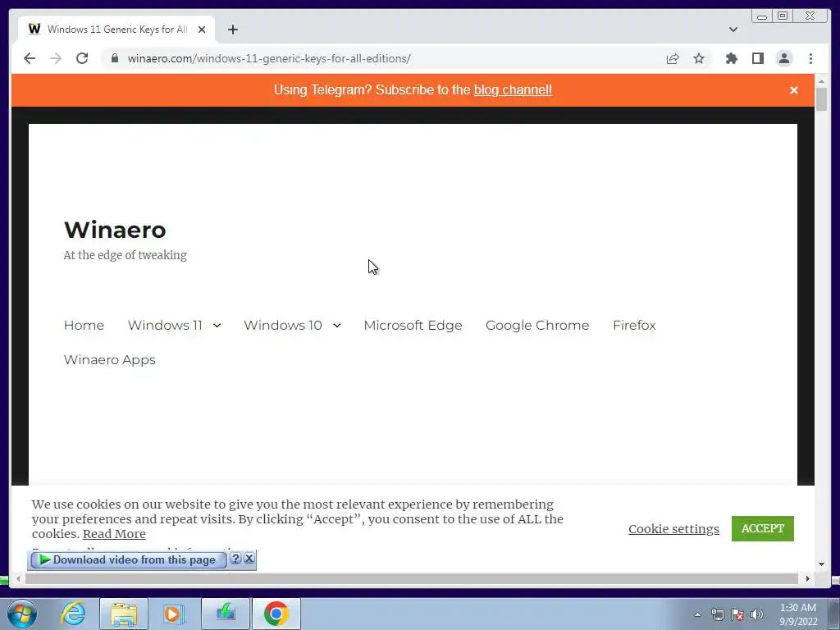Open Chrome's three-dot menu
The width and height of the screenshot is (840, 630).
tap(810, 58)
